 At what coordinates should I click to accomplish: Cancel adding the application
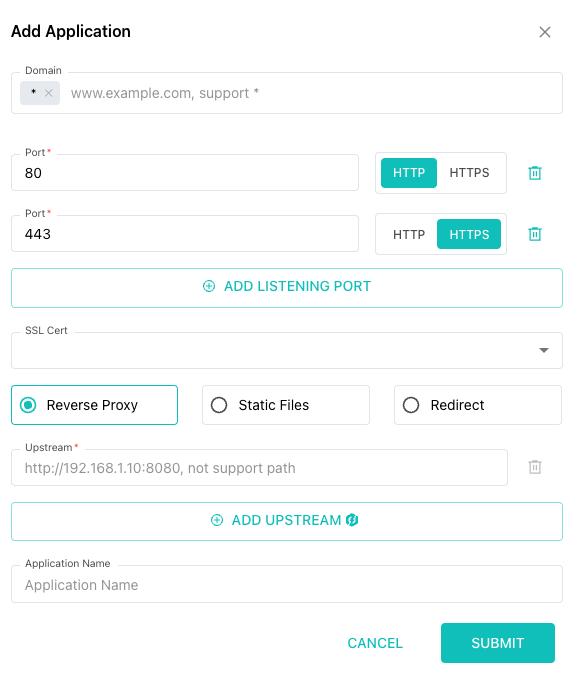(x=375, y=643)
